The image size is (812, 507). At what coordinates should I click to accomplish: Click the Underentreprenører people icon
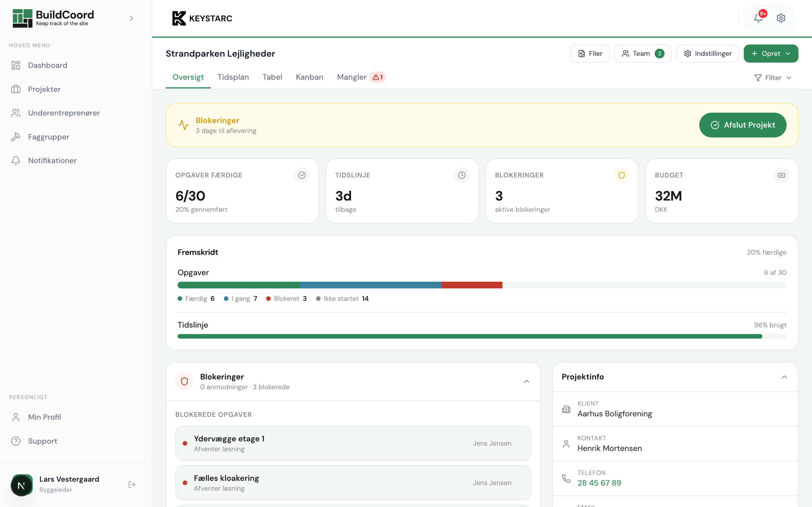16,113
